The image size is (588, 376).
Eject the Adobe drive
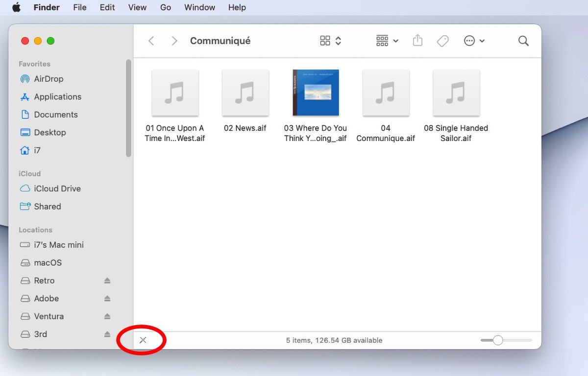tap(107, 299)
